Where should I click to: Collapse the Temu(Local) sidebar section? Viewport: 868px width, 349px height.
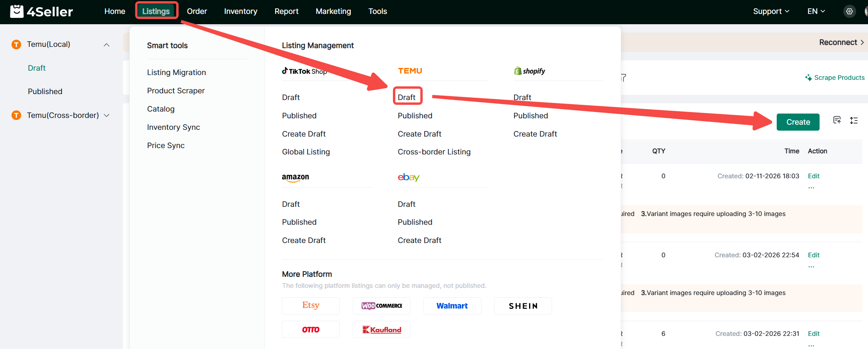tap(106, 45)
